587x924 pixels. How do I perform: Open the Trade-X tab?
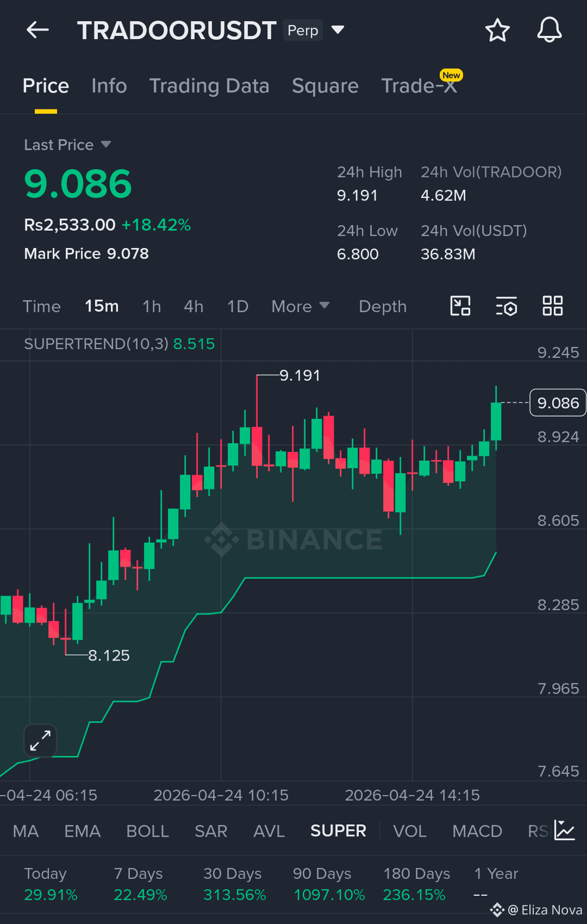click(419, 86)
